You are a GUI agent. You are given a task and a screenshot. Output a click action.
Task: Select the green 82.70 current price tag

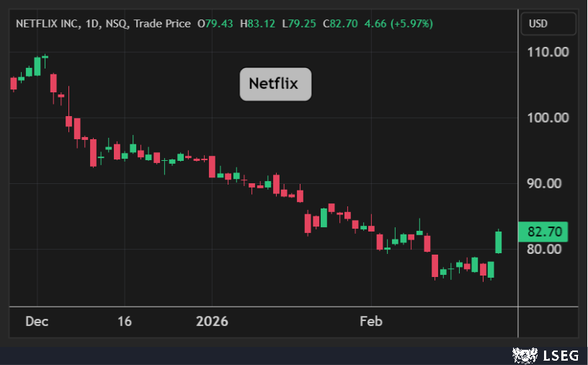tap(543, 232)
